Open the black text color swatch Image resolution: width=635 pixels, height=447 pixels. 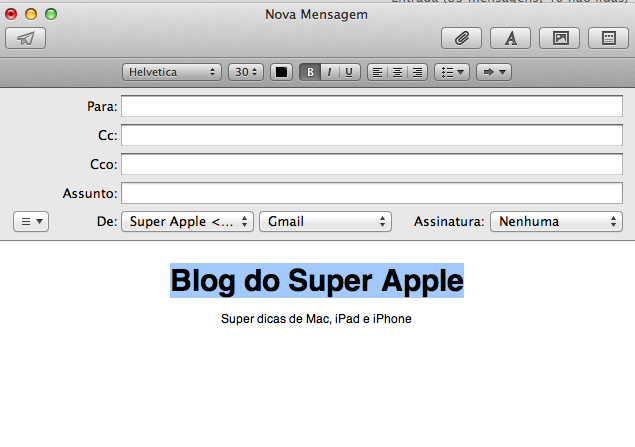click(281, 72)
